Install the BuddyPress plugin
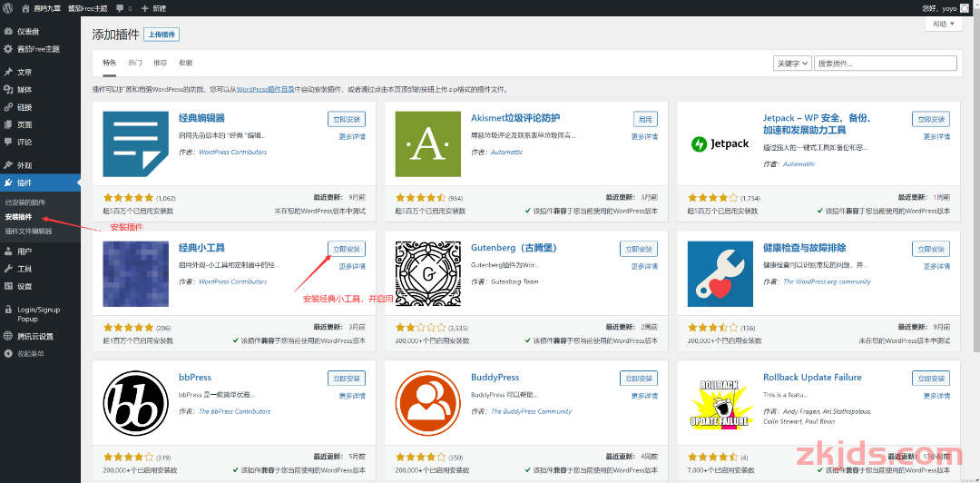 [x=639, y=379]
